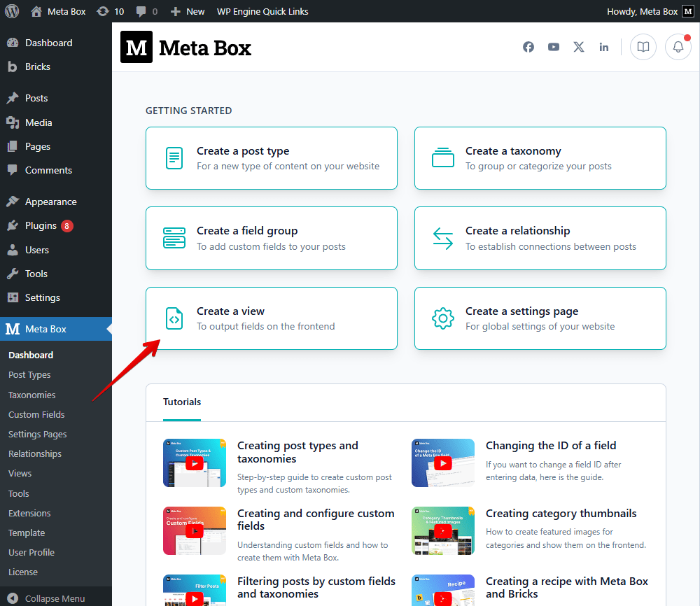Click the Create a post type card

point(272,157)
